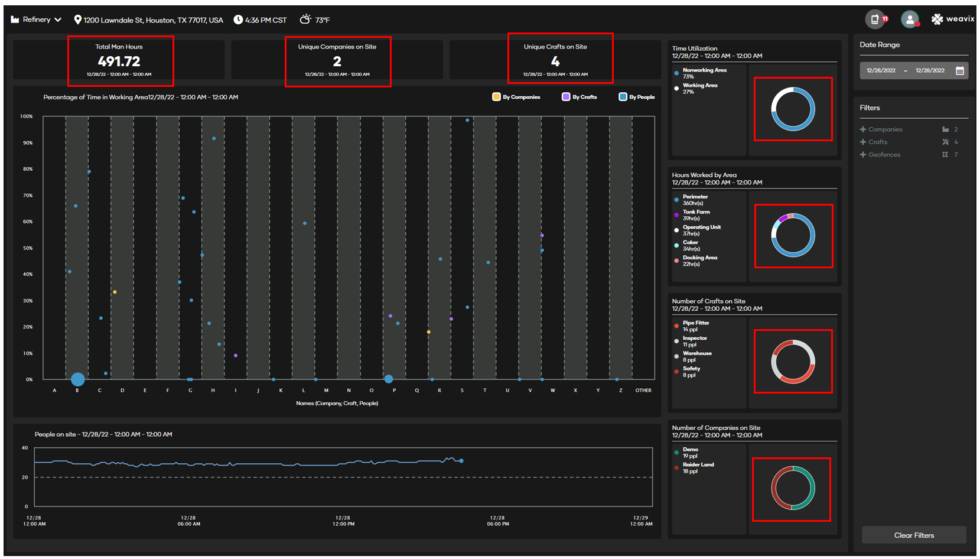Click the Clear Filters button
980x559 pixels.
click(914, 535)
